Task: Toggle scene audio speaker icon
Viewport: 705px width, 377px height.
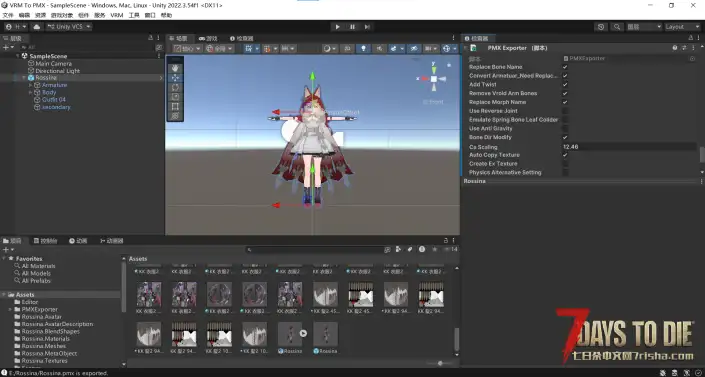Action: pos(379,49)
